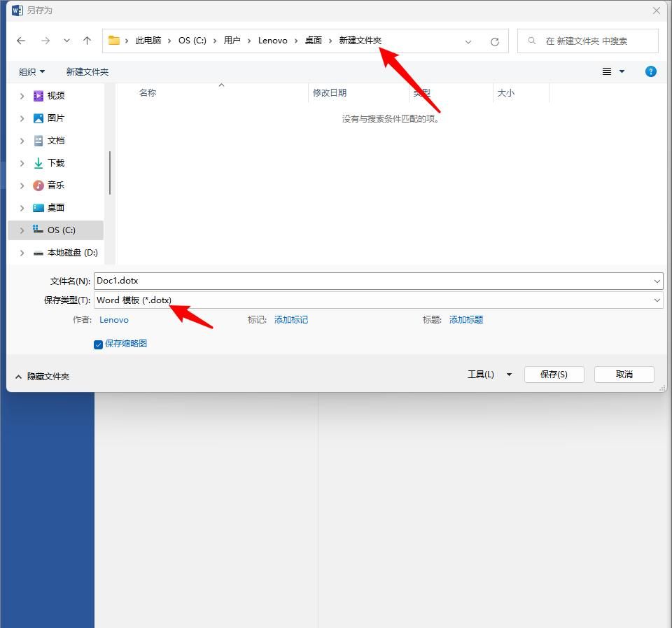Go up one folder level
This screenshot has width=672, height=628.
point(86,41)
